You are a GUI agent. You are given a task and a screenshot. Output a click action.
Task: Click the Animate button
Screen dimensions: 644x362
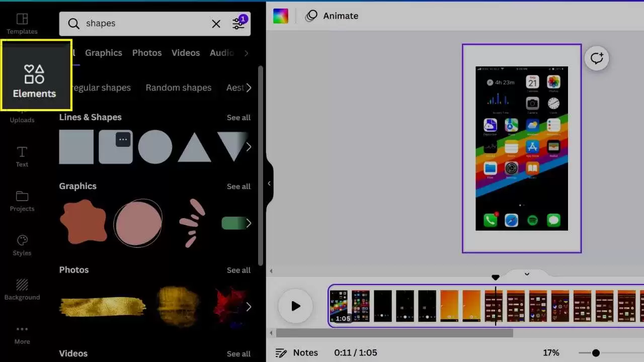(333, 16)
